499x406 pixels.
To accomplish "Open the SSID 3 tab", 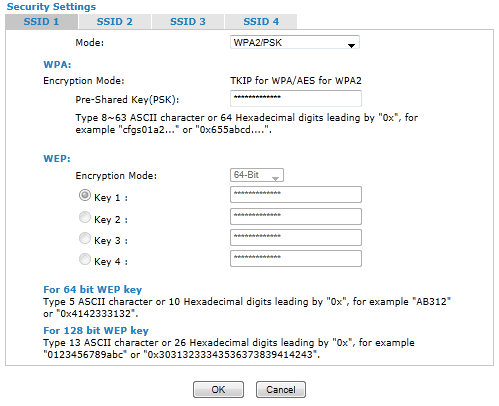I will coord(188,22).
